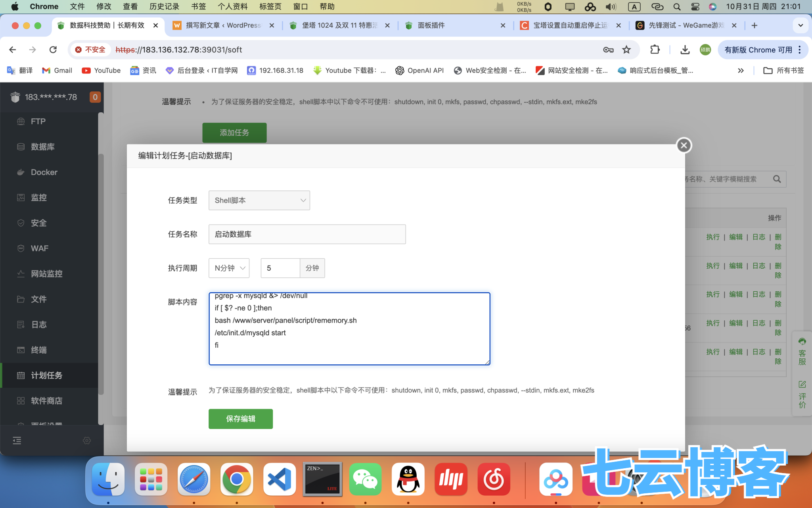812x508 pixels.
Task: Click the sidebar collapse menu icon
Action: tap(17, 441)
